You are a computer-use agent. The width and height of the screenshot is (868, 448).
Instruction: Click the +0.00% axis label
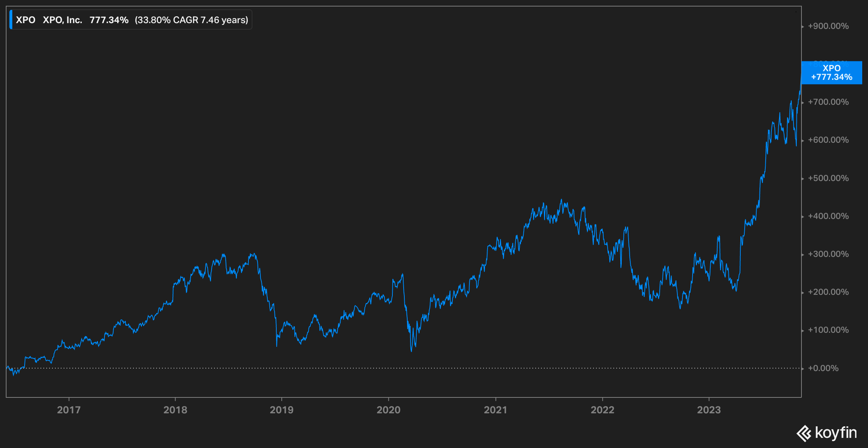tap(823, 368)
